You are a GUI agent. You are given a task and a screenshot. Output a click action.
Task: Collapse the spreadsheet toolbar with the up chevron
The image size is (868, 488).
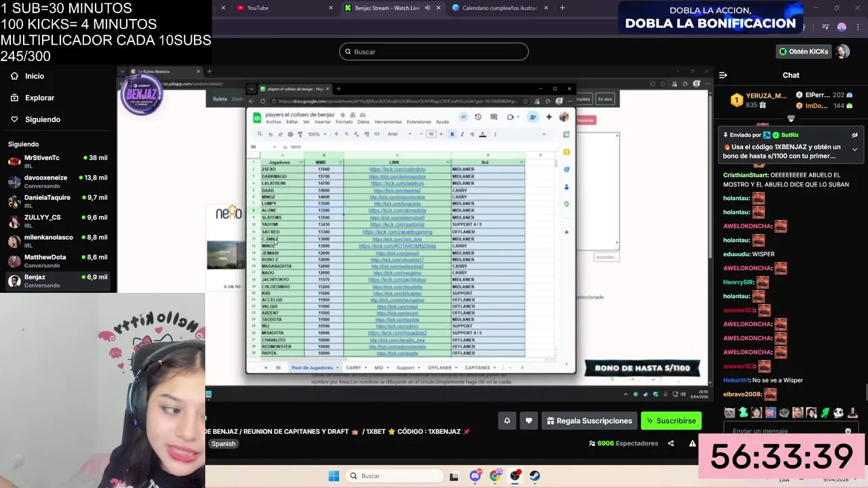tap(543, 134)
